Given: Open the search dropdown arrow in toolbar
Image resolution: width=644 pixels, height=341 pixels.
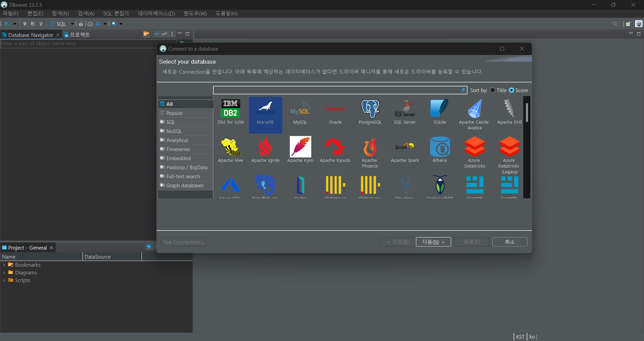Looking at the screenshot, I should click(121, 24).
